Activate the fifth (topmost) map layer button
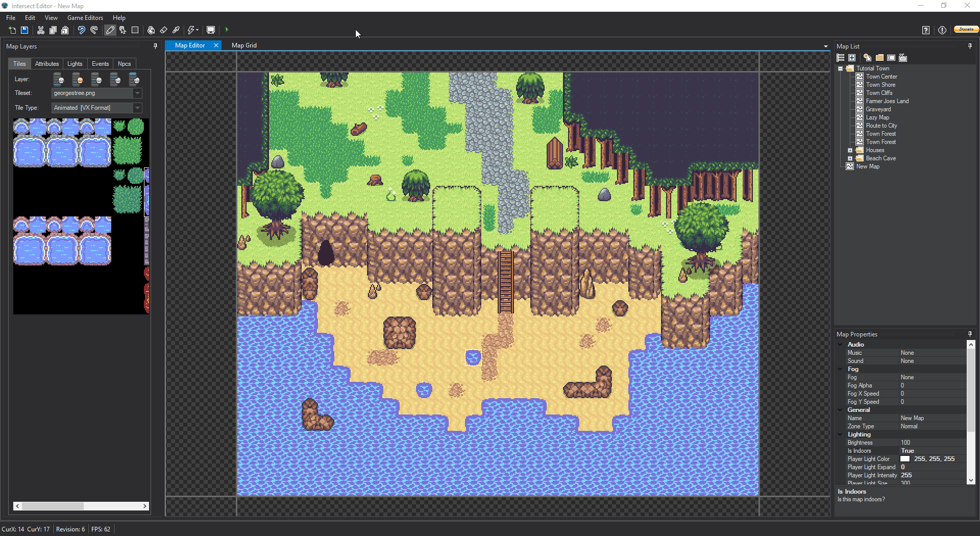Screen dimensions: 980x536 click(134, 79)
